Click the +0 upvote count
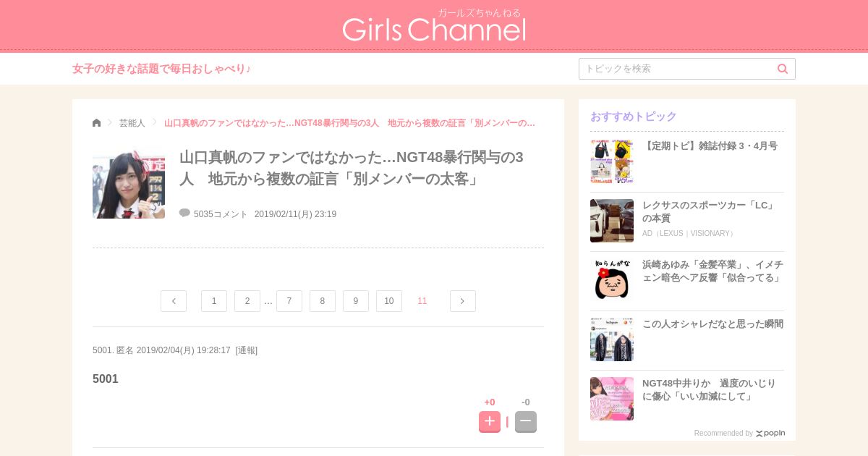 490,402
